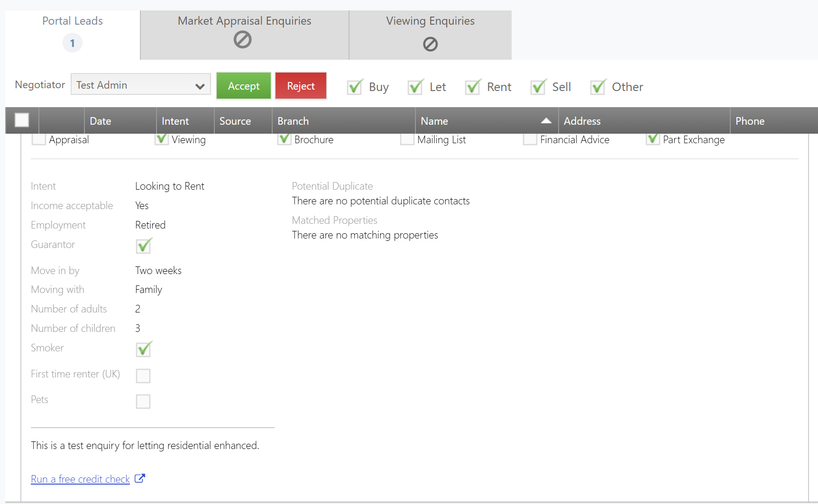The width and height of the screenshot is (818, 504).
Task: Click the Matched Properties heading
Action: (x=335, y=220)
